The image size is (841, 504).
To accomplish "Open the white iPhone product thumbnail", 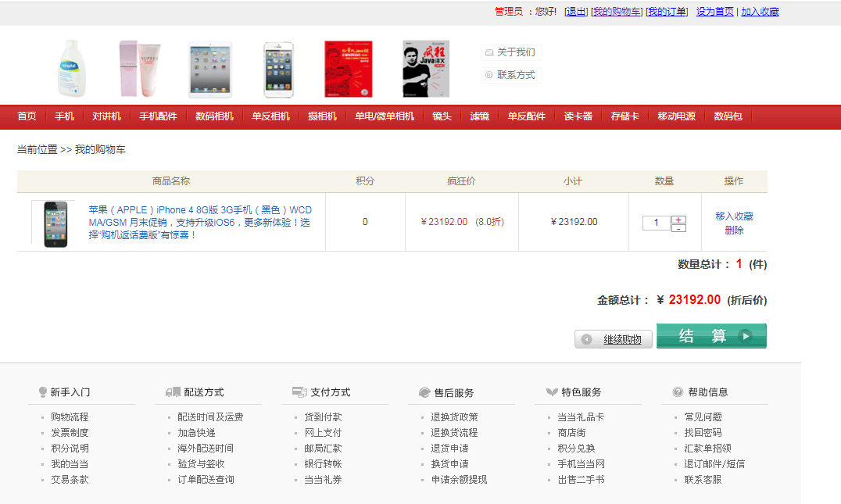I will [x=278, y=70].
